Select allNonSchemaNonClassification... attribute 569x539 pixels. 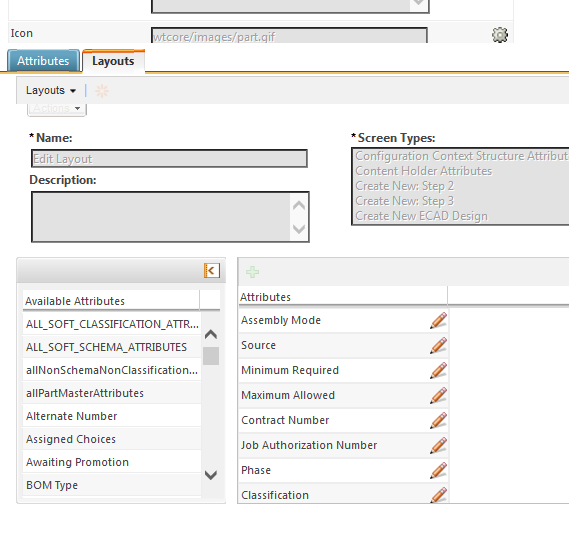[x=112, y=370]
